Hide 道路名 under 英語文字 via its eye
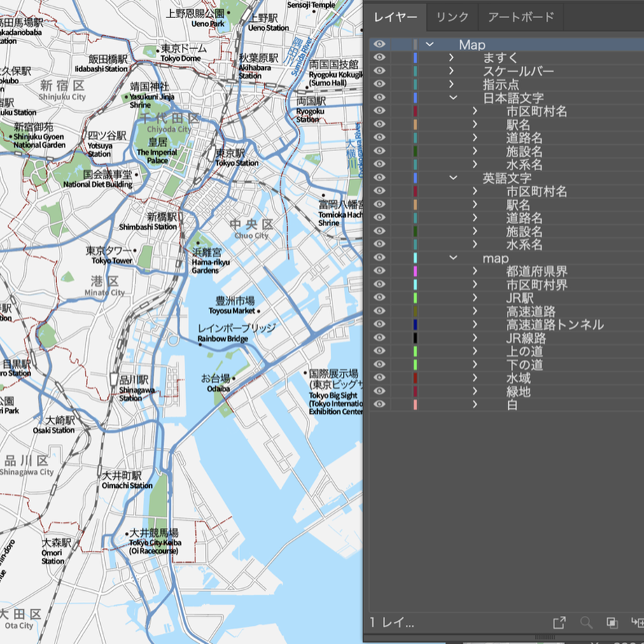This screenshot has width=644, height=644. tap(379, 217)
